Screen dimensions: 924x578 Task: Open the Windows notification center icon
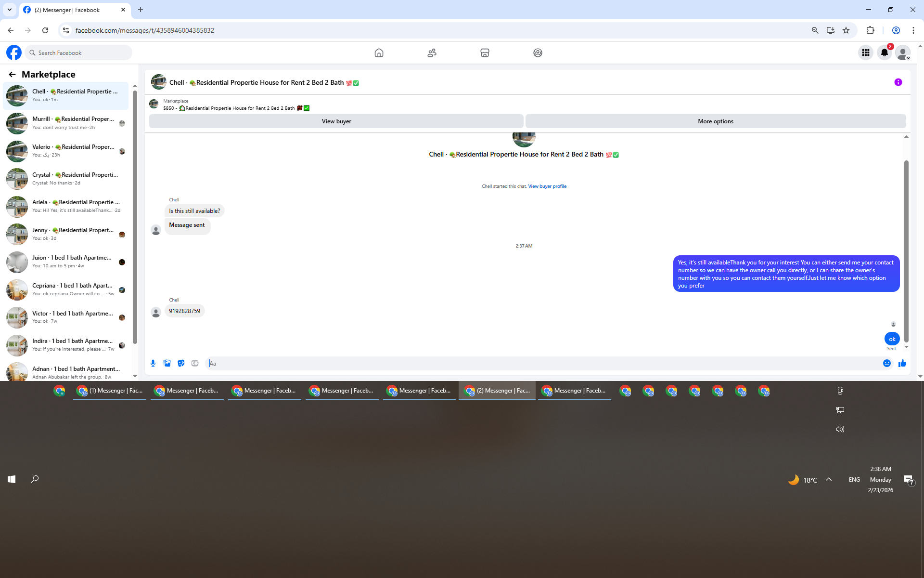point(909,480)
